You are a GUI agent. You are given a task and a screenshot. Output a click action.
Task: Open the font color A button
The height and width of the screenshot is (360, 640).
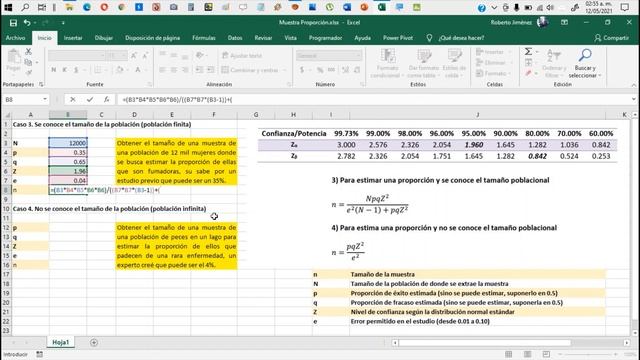(x=138, y=70)
